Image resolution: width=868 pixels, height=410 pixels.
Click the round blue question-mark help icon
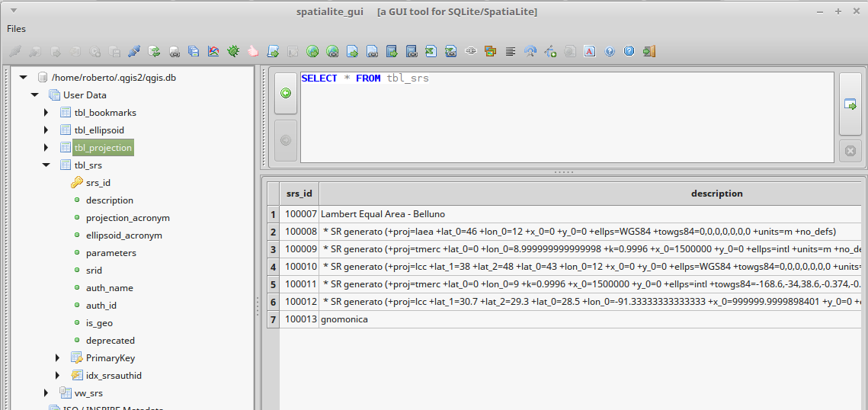tap(610, 52)
